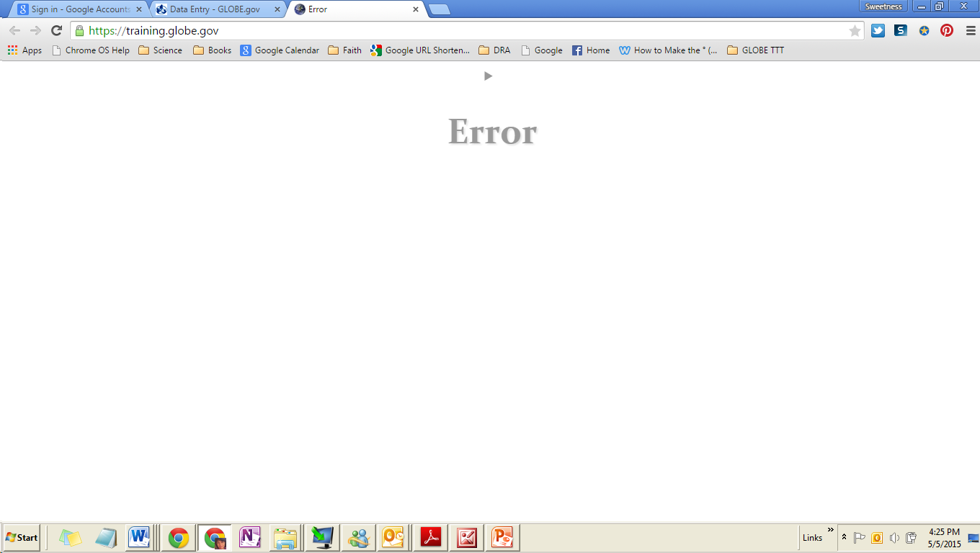Open the Pinterest extension button
The height and width of the screenshot is (553, 980).
click(947, 30)
